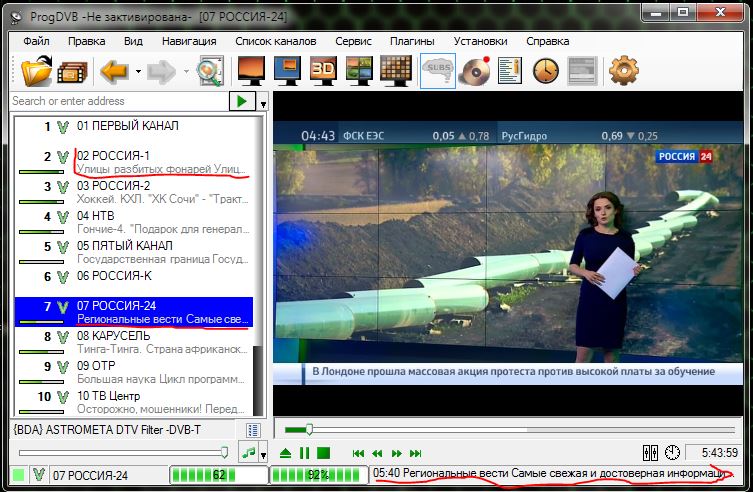Expand the audio track note dropdown
753x492 pixels.
click(x=263, y=454)
